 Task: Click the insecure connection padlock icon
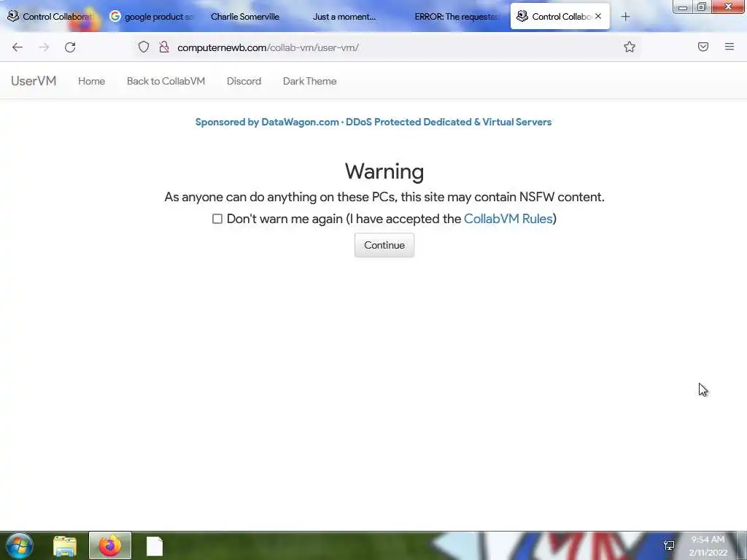point(164,47)
